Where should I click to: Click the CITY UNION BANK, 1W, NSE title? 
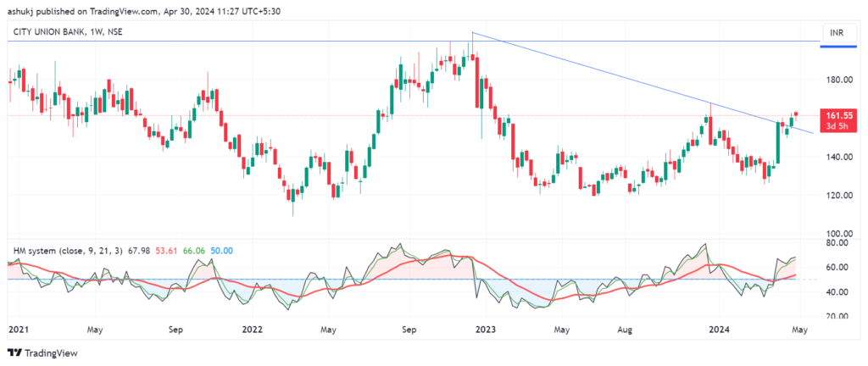68,32
